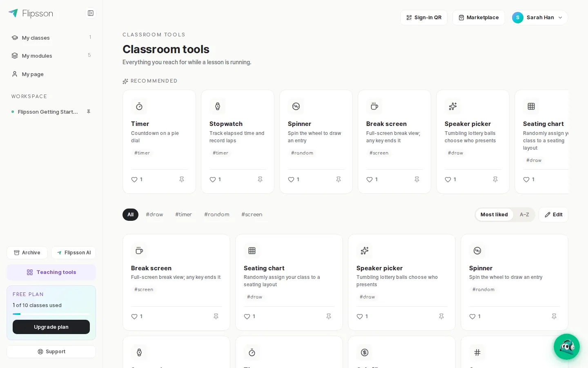
Task: Open the Marketplace
Action: point(479,18)
